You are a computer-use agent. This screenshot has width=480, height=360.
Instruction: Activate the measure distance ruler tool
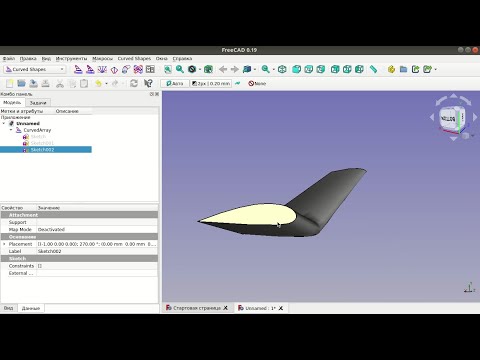373,69
